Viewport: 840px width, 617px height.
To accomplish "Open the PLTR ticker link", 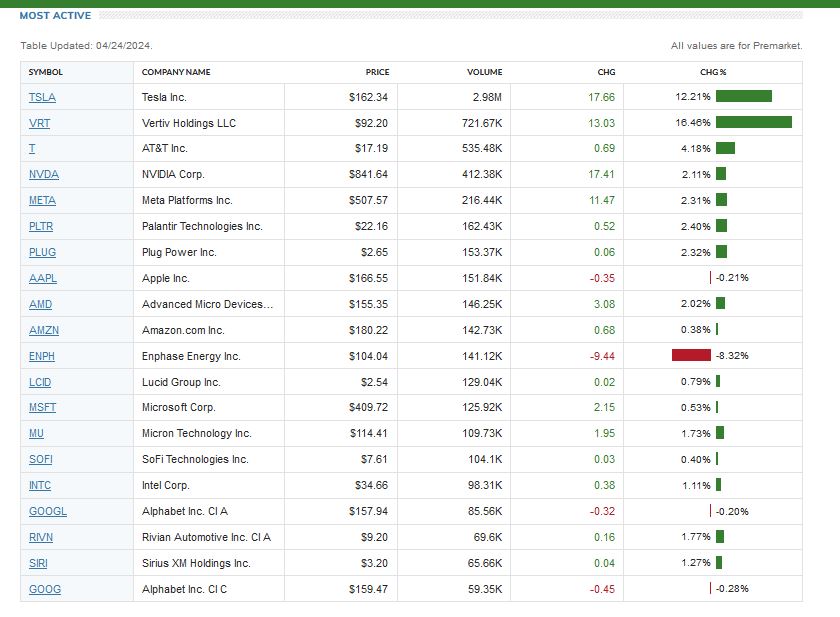I will pos(42,226).
